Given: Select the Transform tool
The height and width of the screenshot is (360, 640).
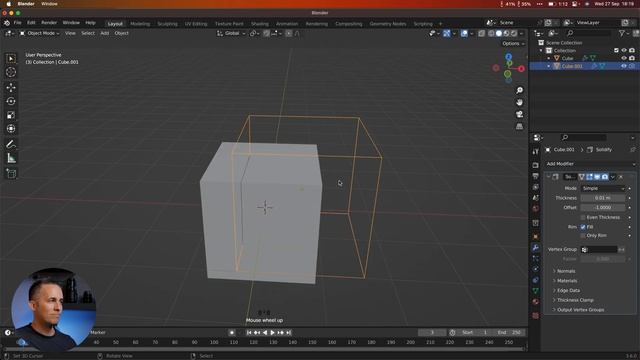Looking at the screenshot, I should pos(11,129).
